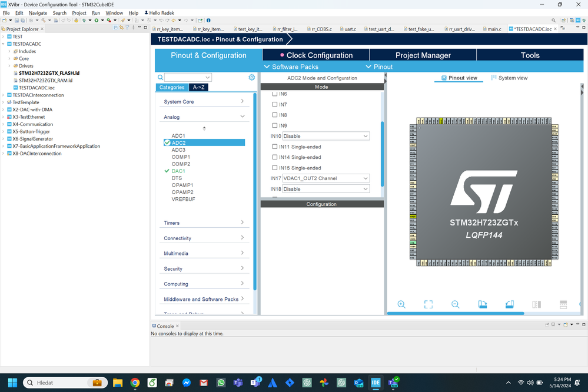Expand the Security category

[x=204, y=268]
